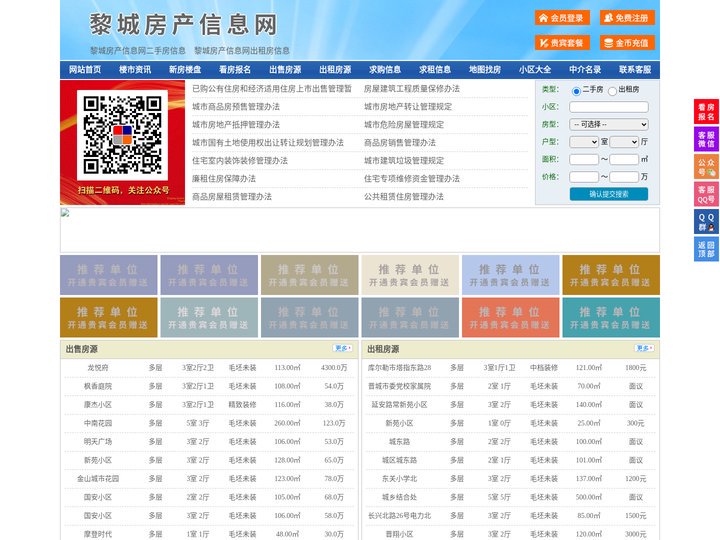Open article 商品房屋租赁管理办法
The width and height of the screenshot is (720, 540).
[232, 197]
